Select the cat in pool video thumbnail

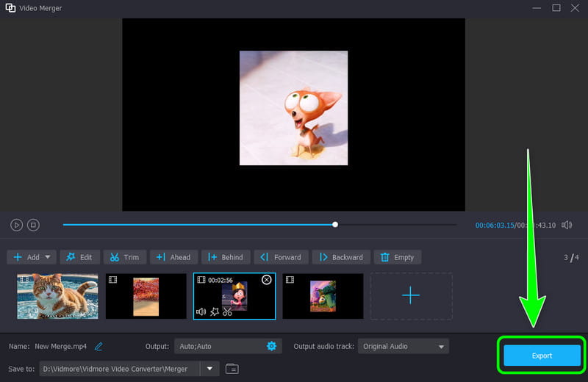[x=58, y=296]
